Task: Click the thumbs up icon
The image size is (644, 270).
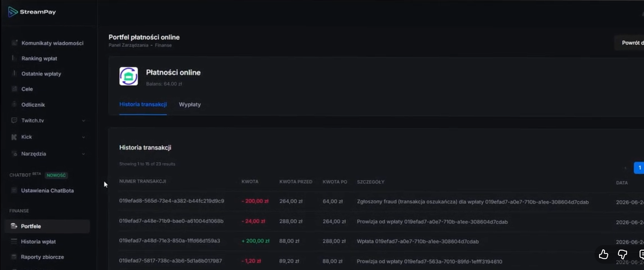Action: (x=603, y=254)
